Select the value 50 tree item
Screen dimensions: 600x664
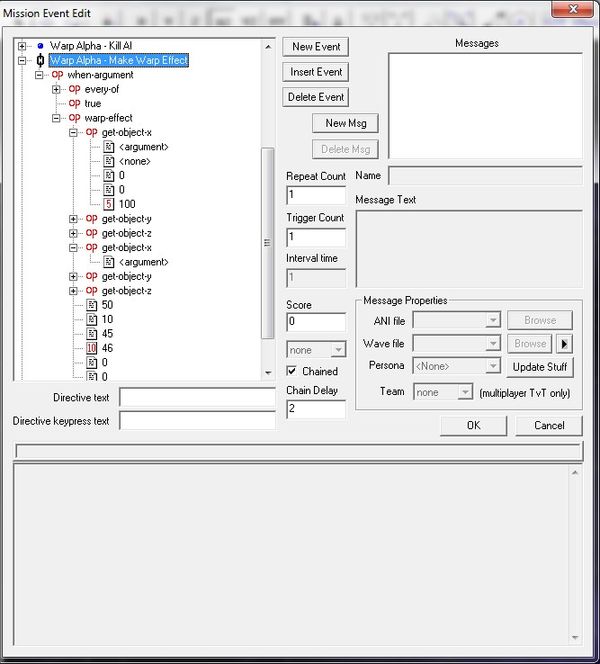point(107,305)
